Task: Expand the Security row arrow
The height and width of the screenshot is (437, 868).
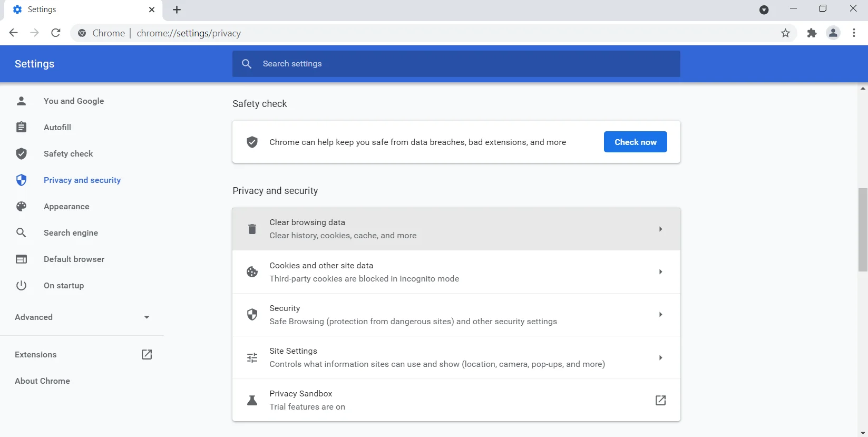Action: click(660, 314)
